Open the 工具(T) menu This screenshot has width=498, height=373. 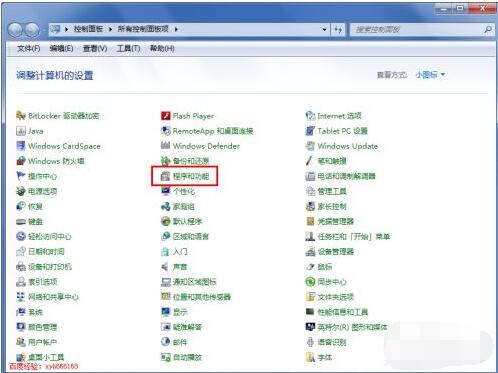click(x=128, y=49)
